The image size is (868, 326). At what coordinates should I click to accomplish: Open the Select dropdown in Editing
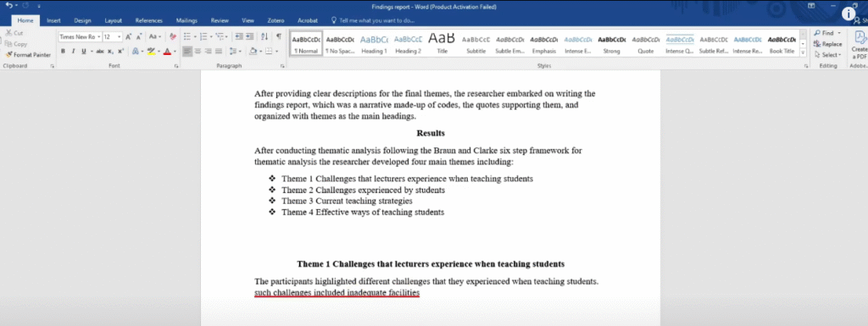pyautogui.click(x=827, y=55)
